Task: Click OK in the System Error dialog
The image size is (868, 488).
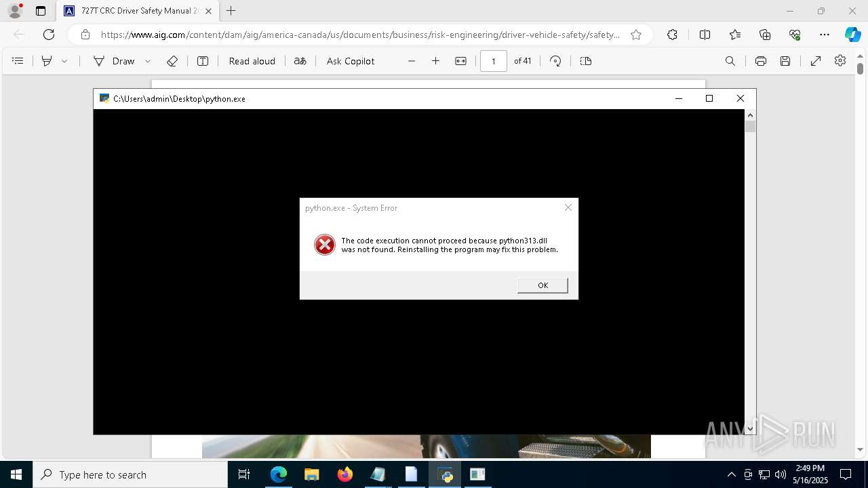Action: 542,285
